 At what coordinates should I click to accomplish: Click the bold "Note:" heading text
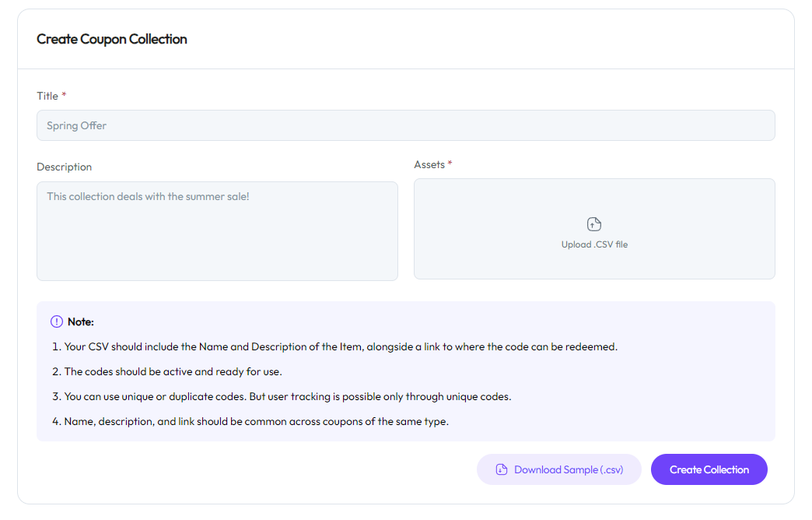tap(81, 321)
